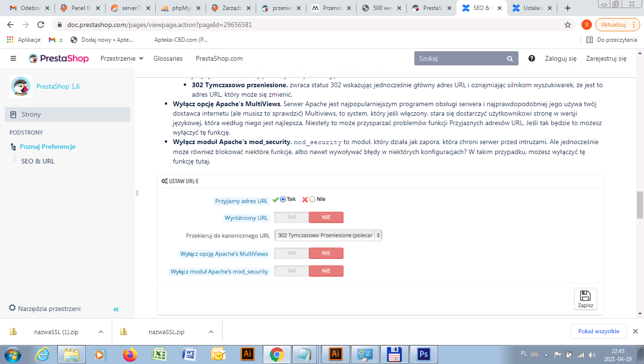Open the PrestaShop sidebar hamburger menu

(13, 58)
